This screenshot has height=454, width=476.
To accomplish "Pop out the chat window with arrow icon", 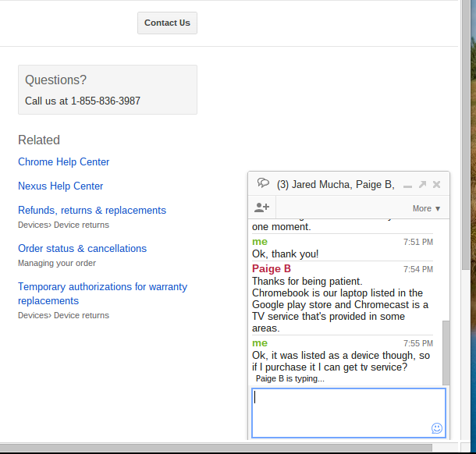I will point(422,185).
